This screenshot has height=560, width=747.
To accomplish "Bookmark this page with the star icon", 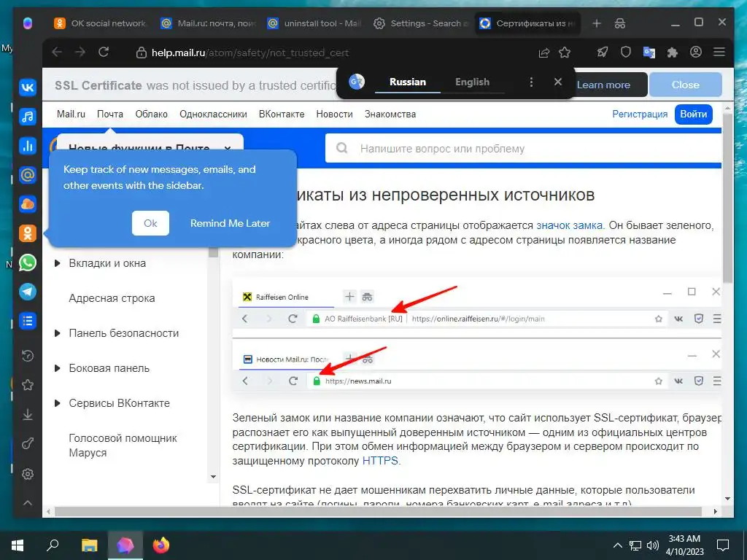I will point(565,52).
